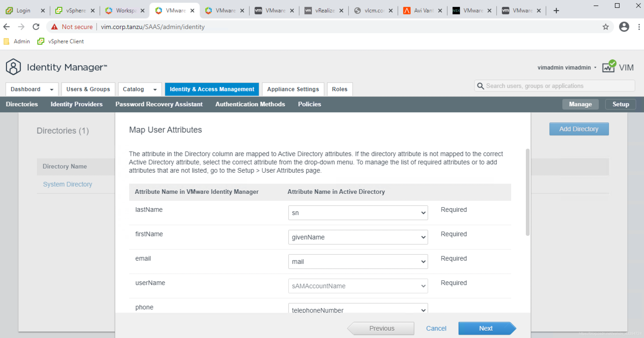This screenshot has width=644, height=338.
Task: Click the browser back arrow
Action: point(7,27)
